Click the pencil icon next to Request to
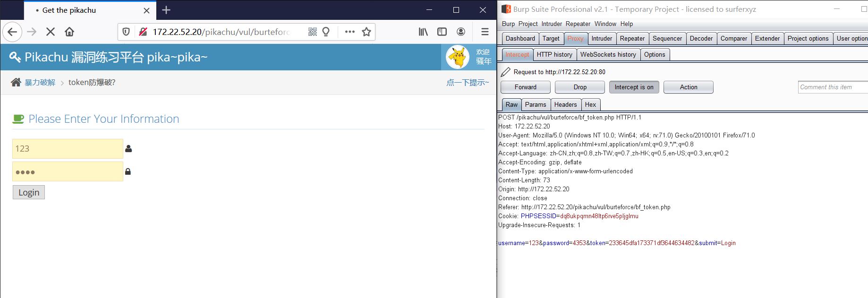The height and width of the screenshot is (298, 868). (505, 72)
